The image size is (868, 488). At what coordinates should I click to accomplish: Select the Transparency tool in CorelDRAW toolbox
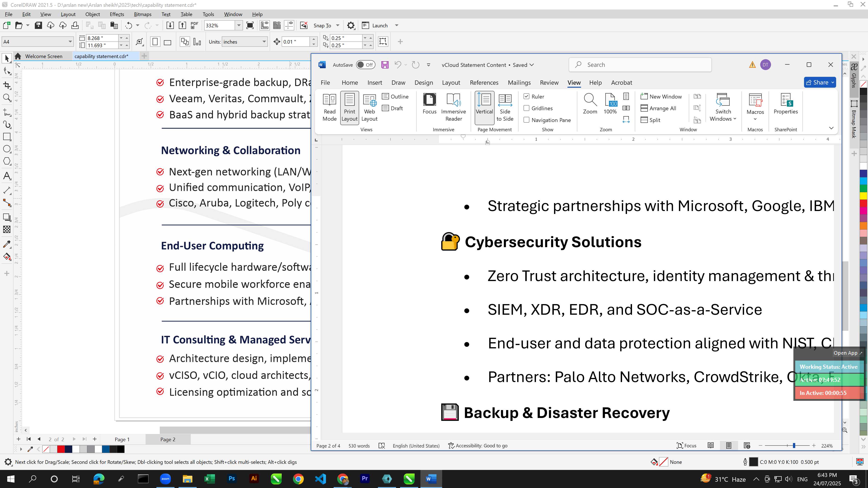pyautogui.click(x=7, y=230)
